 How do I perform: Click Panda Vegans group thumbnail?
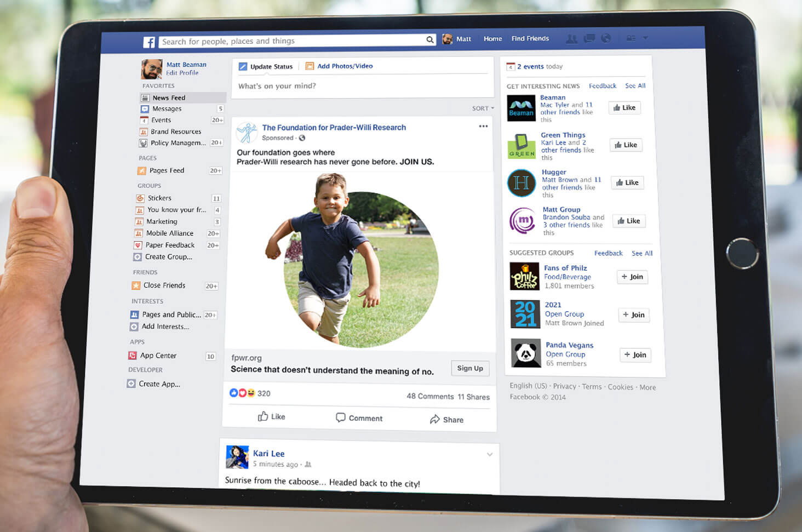click(x=526, y=353)
